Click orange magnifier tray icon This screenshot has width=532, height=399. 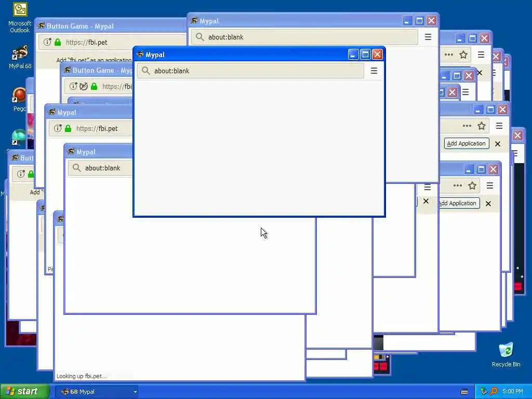[x=494, y=392]
